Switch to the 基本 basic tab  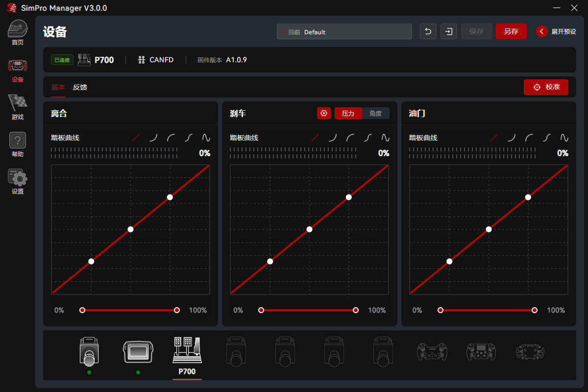click(58, 87)
